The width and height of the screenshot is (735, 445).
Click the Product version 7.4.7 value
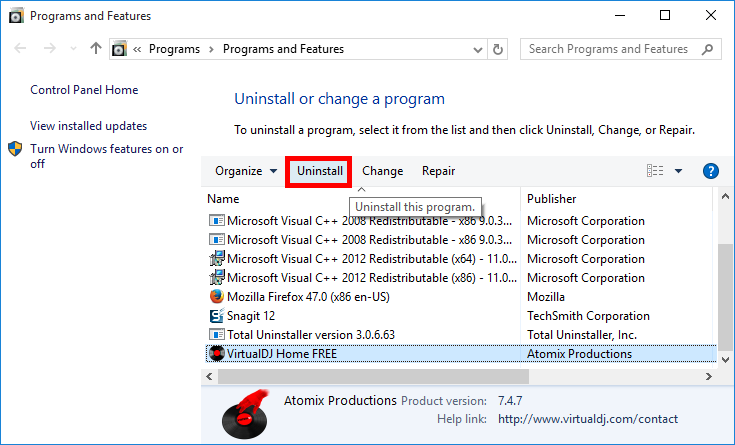click(x=510, y=401)
